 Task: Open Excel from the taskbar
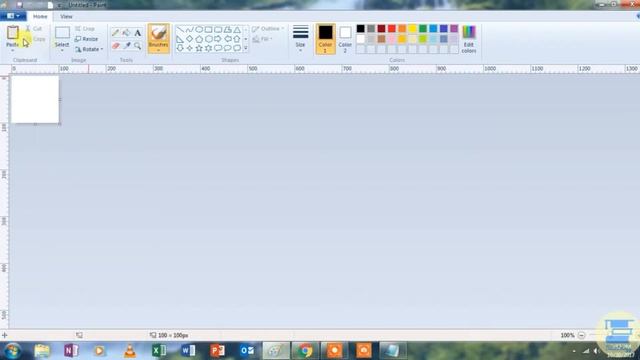pos(159,351)
